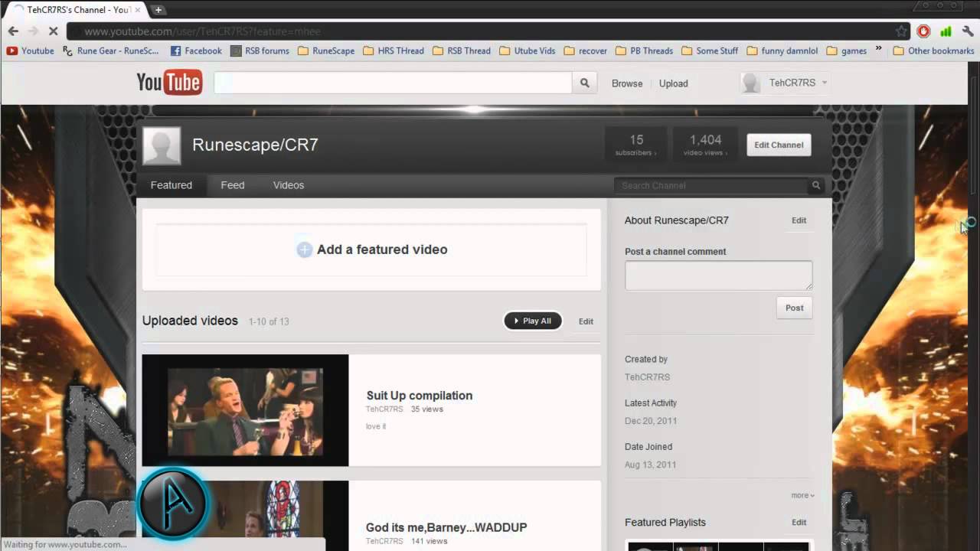The height and width of the screenshot is (551, 980).
Task: Click the Post comment button
Action: (x=795, y=308)
